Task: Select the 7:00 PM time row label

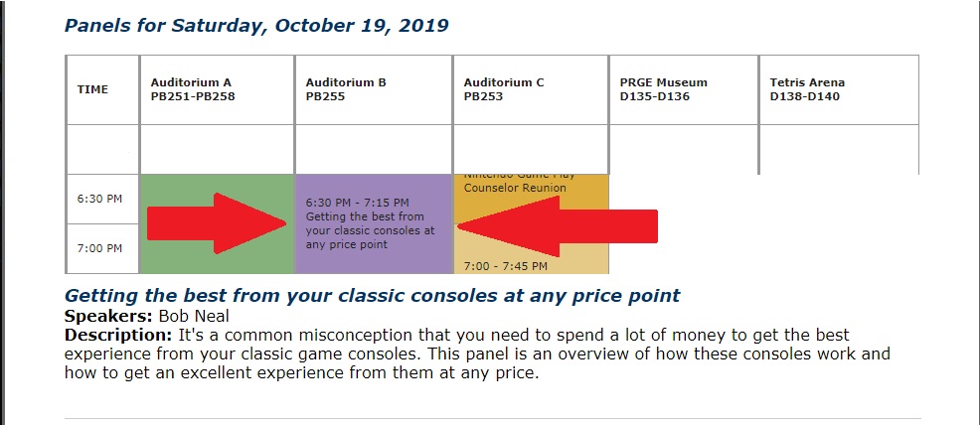Action: pyautogui.click(x=101, y=248)
